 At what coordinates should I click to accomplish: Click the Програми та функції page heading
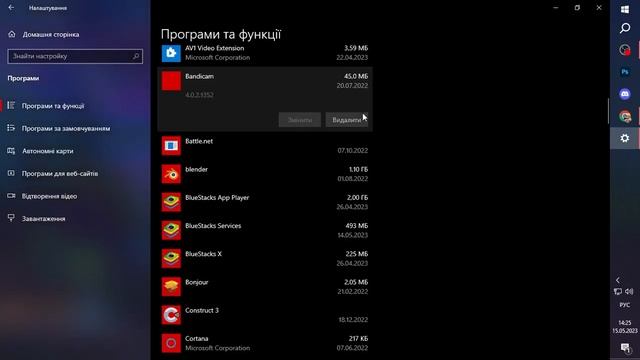click(221, 34)
